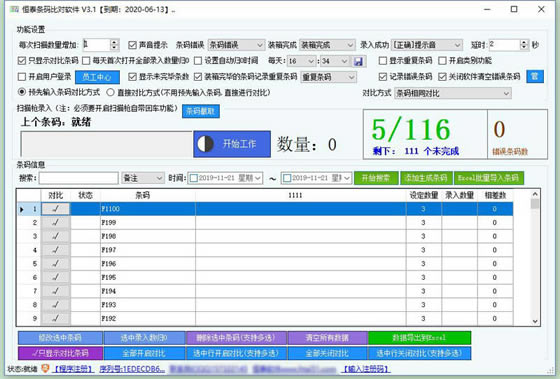Viewport: 560px width, 379px height.
Task: Toggle compare checkmark for row F199
Action: [x=55, y=223]
